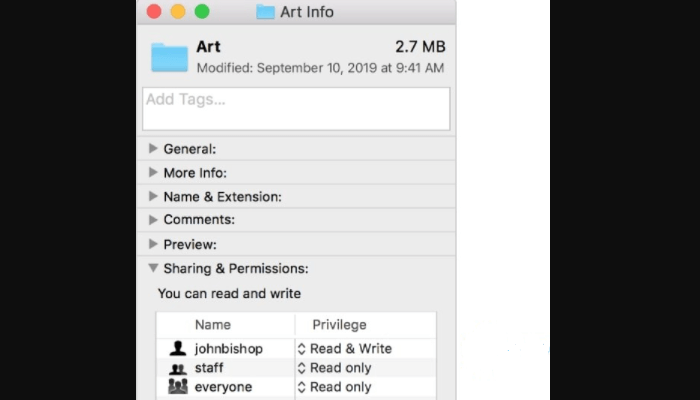Click the staff group icon
Screen dimensions: 700x400
[178, 369]
